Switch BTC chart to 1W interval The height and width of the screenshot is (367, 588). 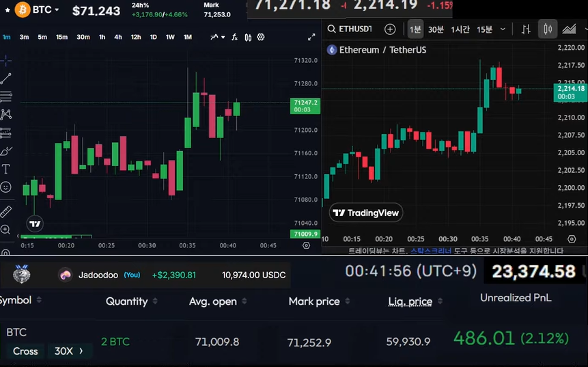pos(170,37)
